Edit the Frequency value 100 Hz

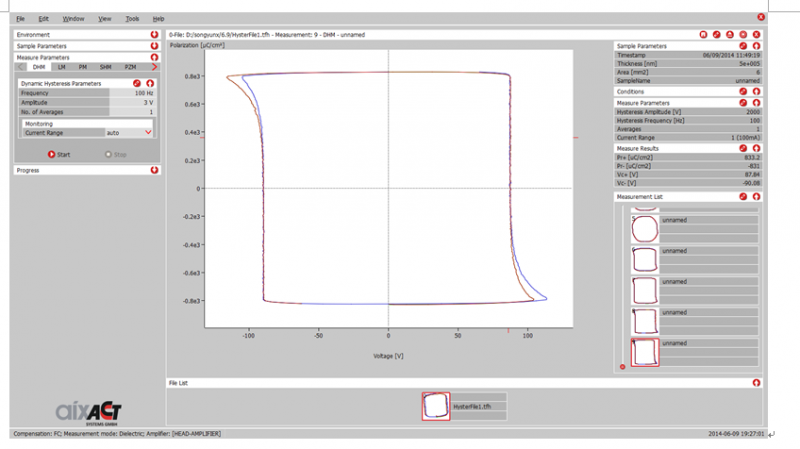tap(131, 93)
